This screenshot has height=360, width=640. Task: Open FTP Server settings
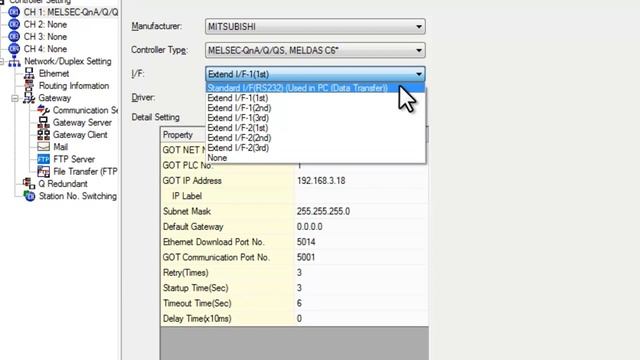(74, 159)
